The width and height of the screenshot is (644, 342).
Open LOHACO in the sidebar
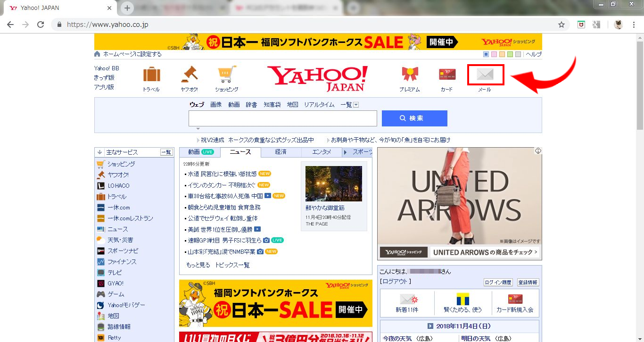click(118, 186)
